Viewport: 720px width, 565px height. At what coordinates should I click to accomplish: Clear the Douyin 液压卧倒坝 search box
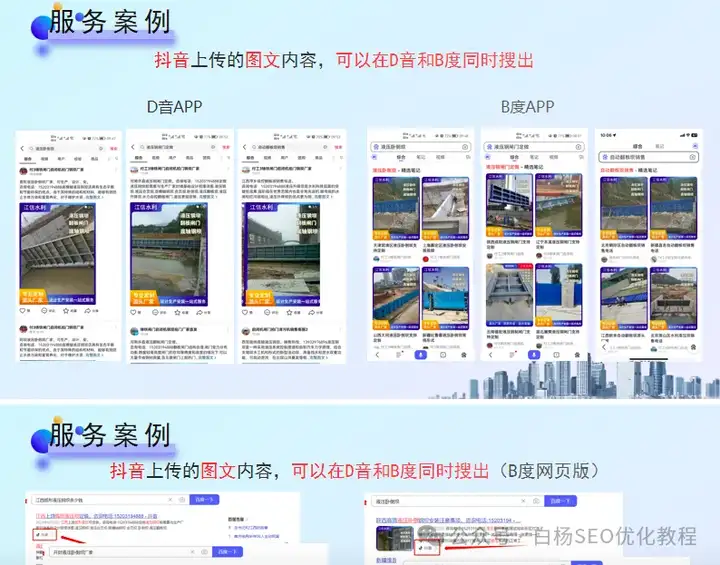[101, 148]
